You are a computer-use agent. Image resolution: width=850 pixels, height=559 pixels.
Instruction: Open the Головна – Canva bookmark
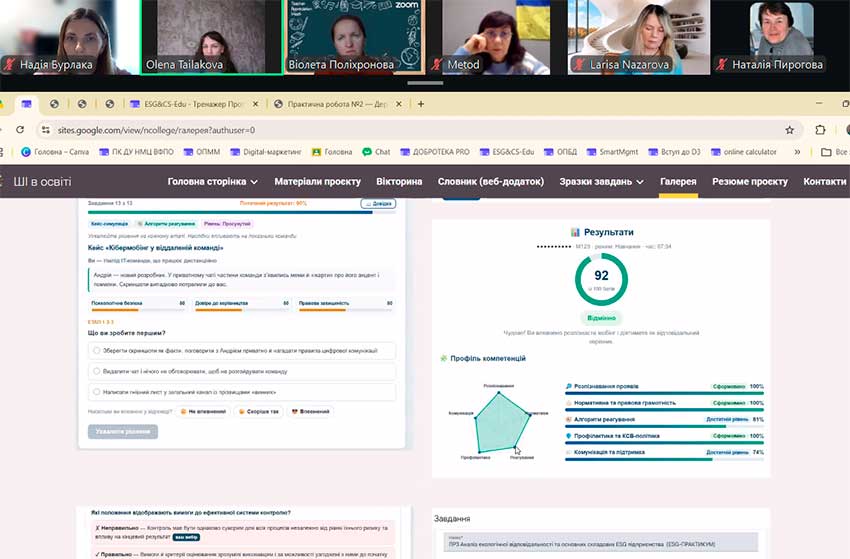55,152
